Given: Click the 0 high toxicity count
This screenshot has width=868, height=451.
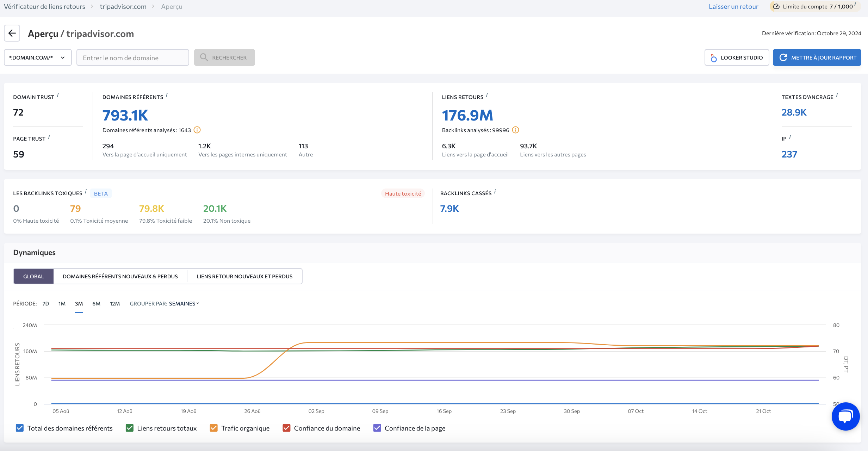Looking at the screenshot, I should [x=16, y=208].
